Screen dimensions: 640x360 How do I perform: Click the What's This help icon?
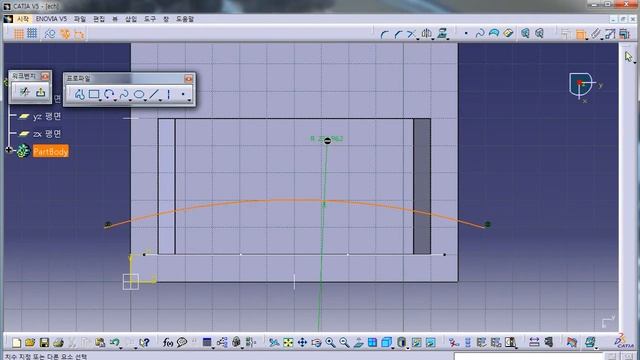point(144,342)
